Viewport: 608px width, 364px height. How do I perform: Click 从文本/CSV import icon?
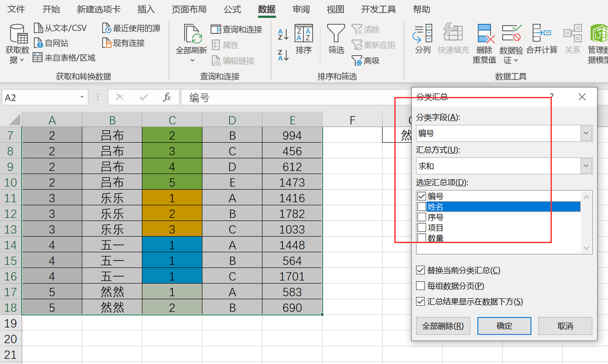(39, 28)
